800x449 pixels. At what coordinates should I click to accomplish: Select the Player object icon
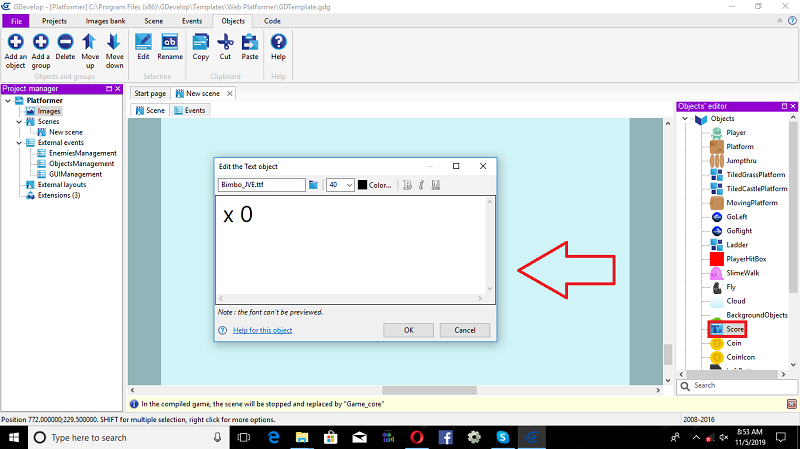pos(716,133)
